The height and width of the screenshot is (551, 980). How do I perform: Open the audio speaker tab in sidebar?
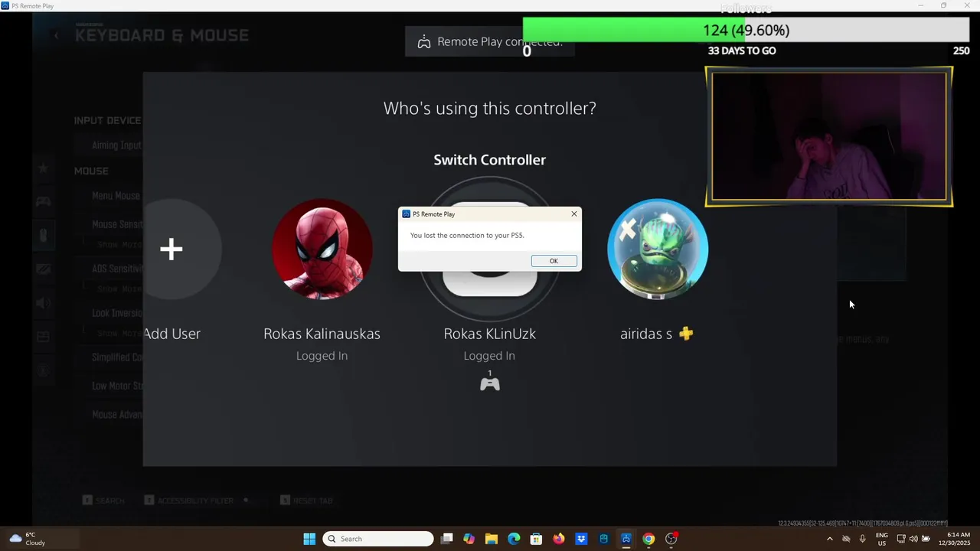[x=43, y=303]
